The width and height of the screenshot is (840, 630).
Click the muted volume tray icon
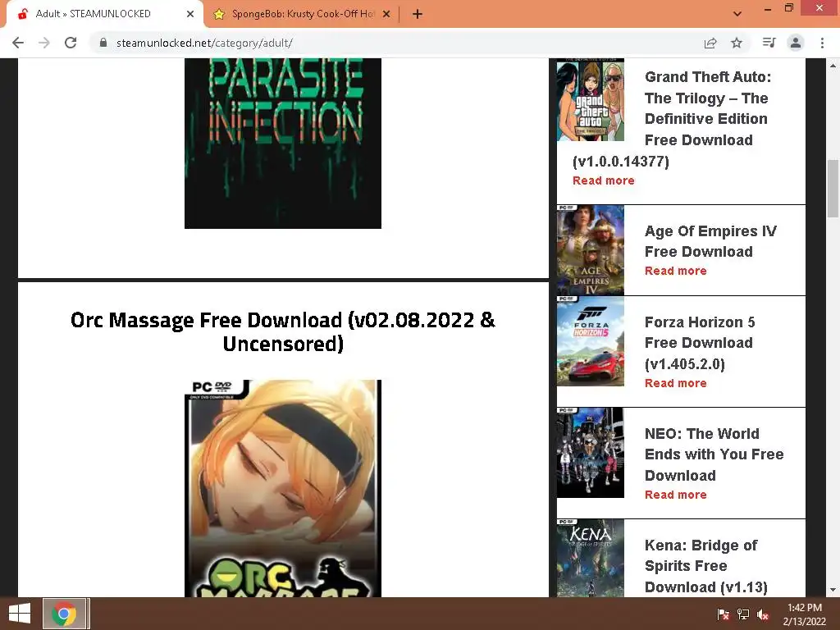763,614
